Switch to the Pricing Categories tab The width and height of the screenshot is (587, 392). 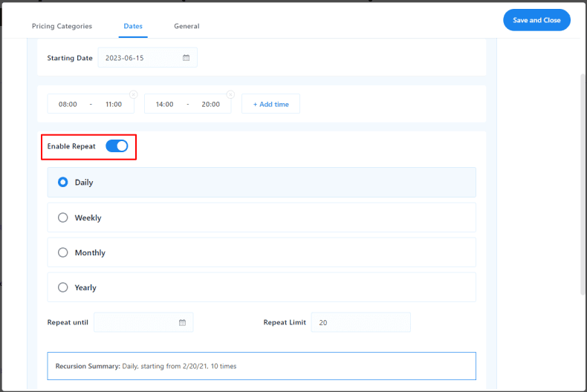[62, 26]
